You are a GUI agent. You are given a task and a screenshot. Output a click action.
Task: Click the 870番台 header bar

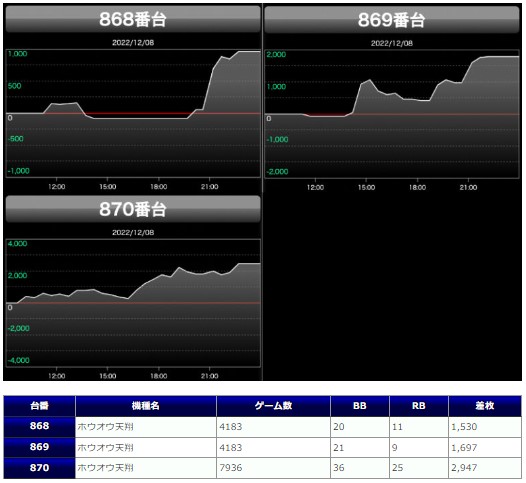[x=133, y=209]
